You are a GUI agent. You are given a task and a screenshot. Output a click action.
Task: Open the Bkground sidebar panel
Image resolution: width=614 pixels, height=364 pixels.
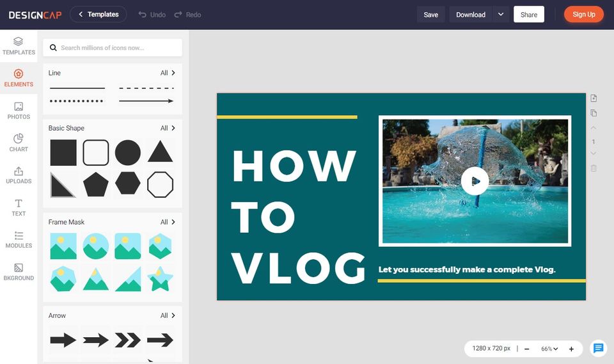[x=19, y=272]
